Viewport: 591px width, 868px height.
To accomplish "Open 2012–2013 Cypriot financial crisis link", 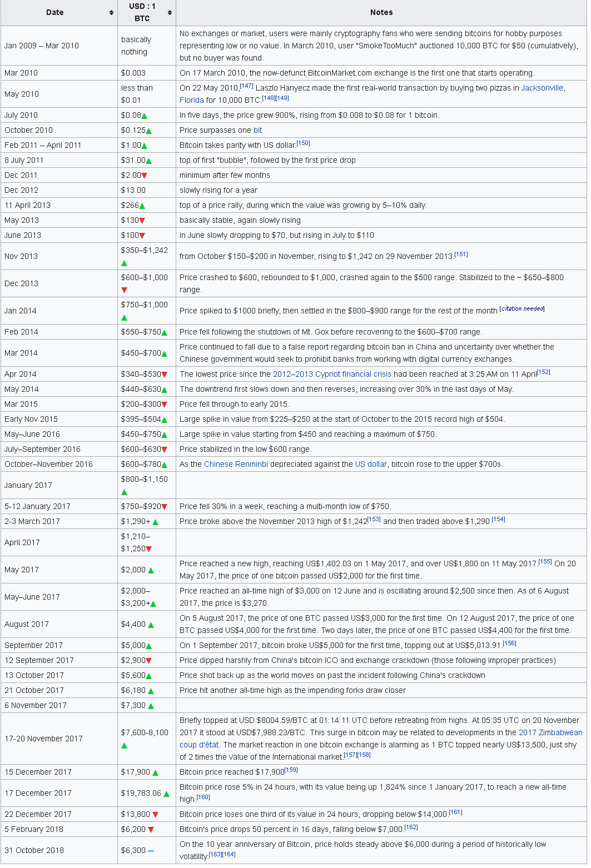I will point(332,374).
